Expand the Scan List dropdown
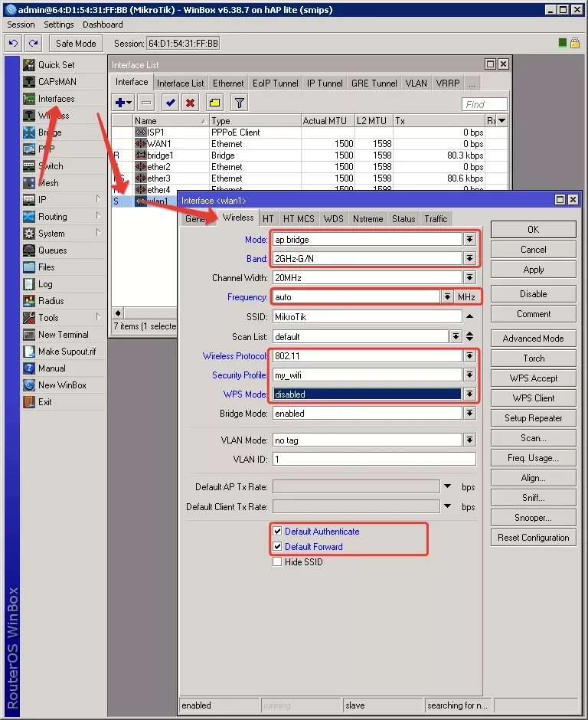The height and width of the screenshot is (720, 588). (x=456, y=336)
